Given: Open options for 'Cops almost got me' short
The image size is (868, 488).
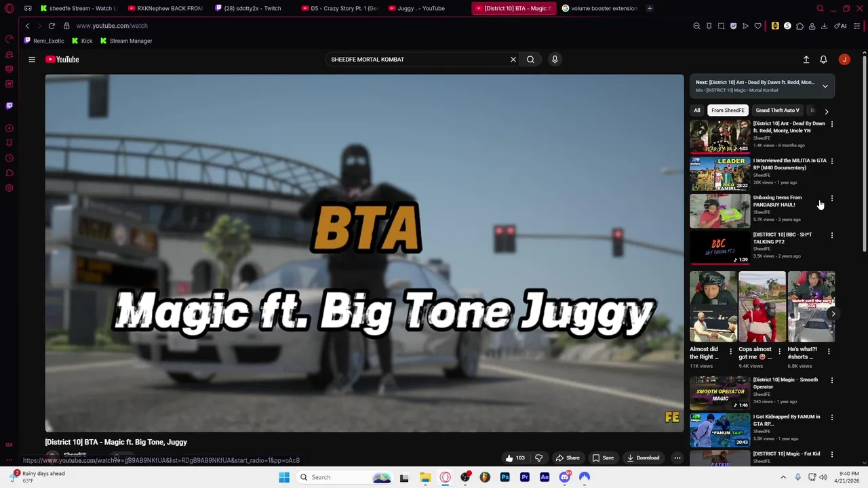Looking at the screenshot, I should (779, 351).
